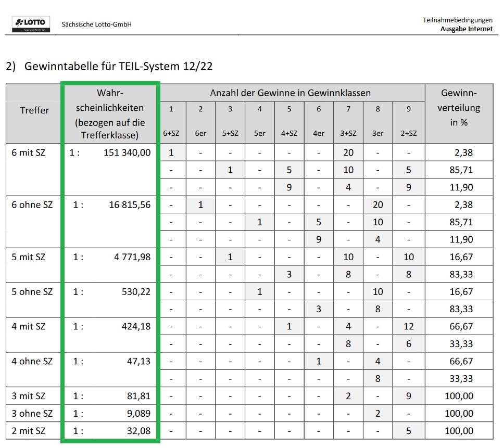The width and height of the screenshot is (503, 448).
Task: Click the probability value '530,22'
Action: [136, 291]
